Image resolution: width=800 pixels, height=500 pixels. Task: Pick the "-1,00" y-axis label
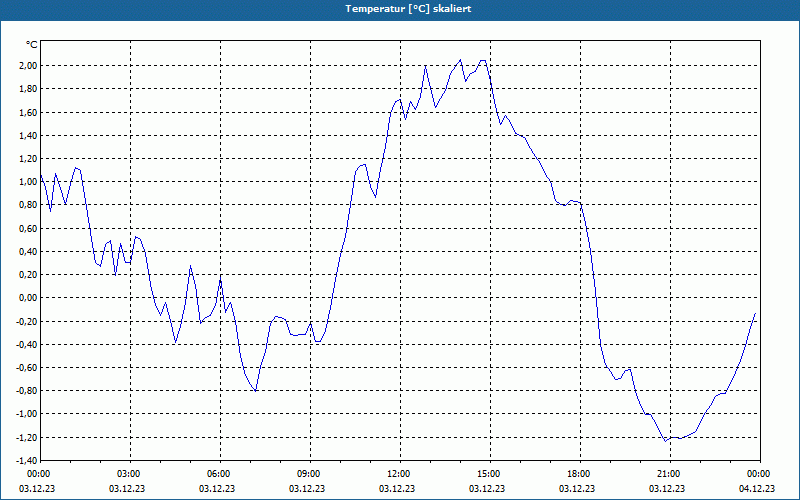click(27, 414)
